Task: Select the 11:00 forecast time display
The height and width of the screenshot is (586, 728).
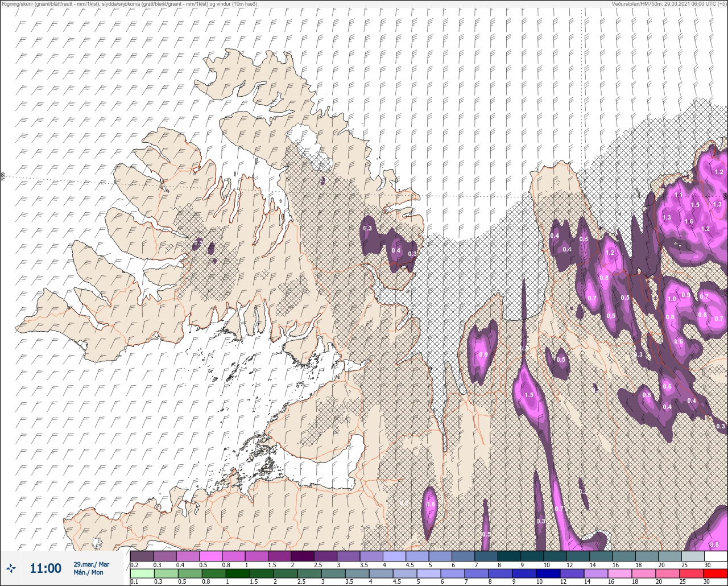Action: 45,568
